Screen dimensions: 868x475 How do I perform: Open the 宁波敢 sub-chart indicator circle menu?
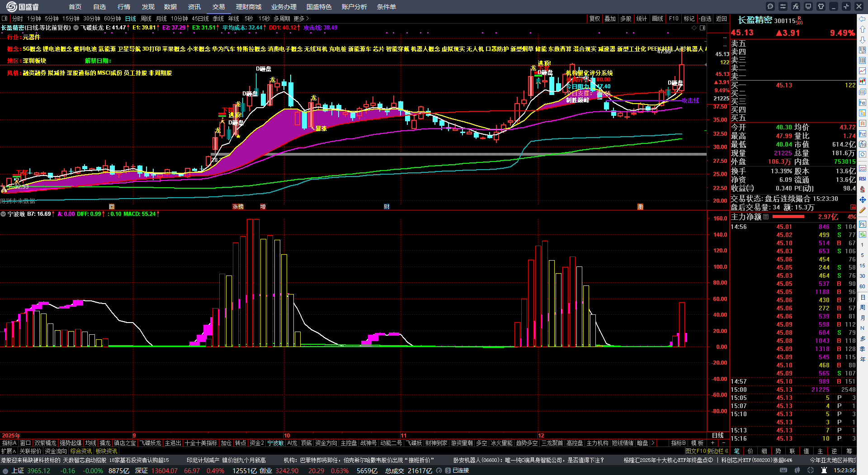(x=3, y=214)
